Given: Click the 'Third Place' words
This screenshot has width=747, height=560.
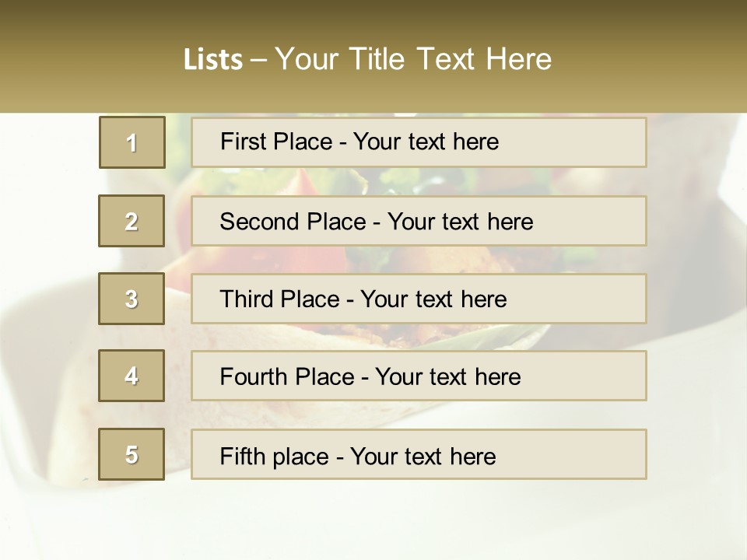Looking at the screenshot, I should [280, 299].
